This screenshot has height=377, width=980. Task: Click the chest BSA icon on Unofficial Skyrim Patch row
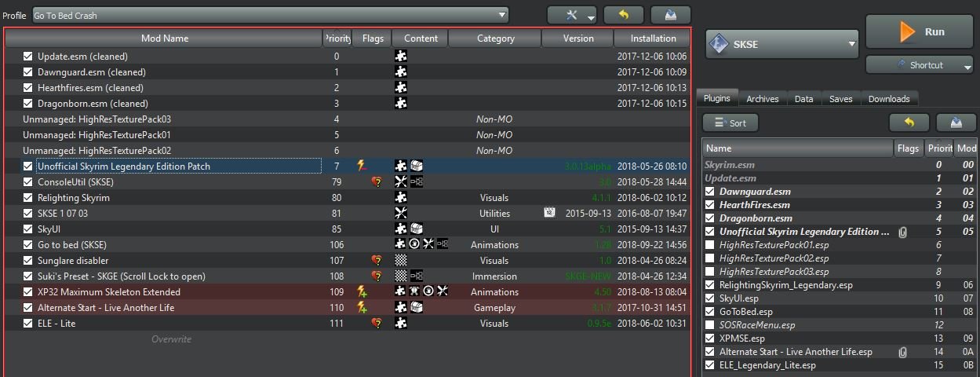point(417,166)
